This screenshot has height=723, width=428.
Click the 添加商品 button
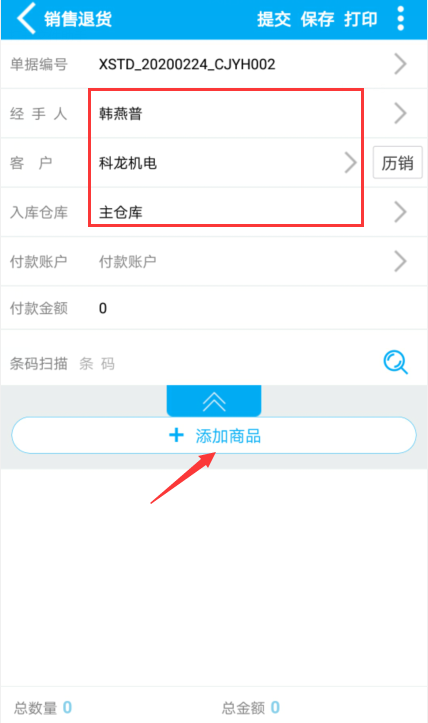coord(214,435)
